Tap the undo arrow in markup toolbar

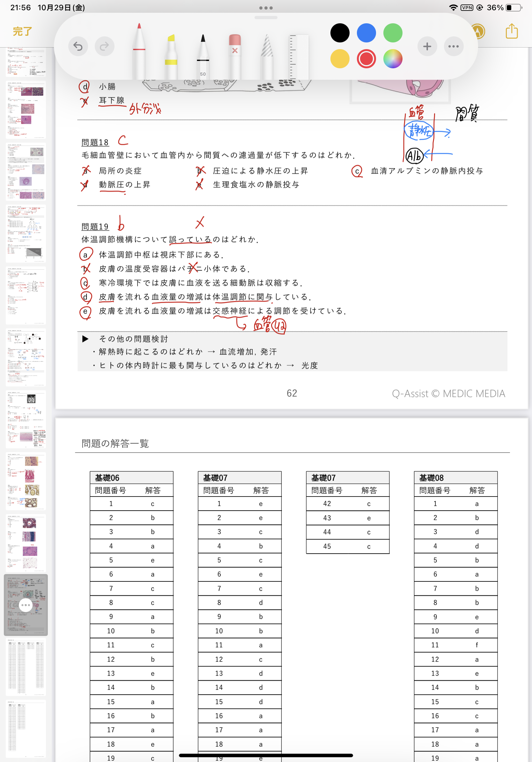click(x=78, y=47)
